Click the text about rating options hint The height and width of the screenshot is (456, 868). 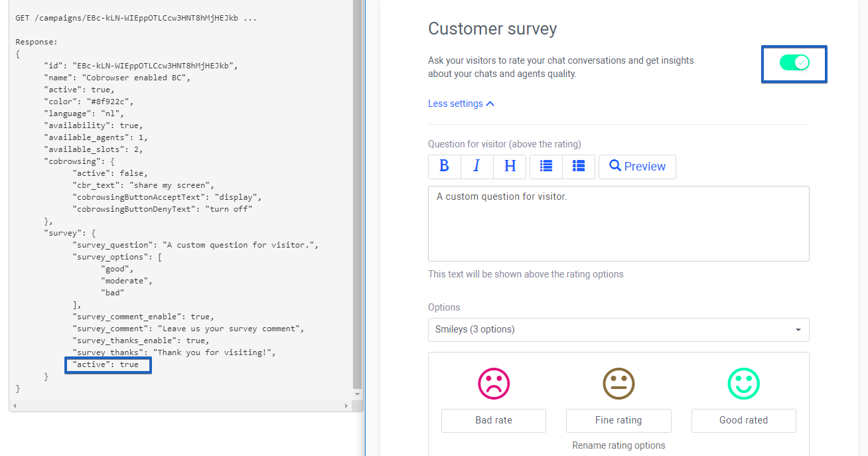coord(526,274)
